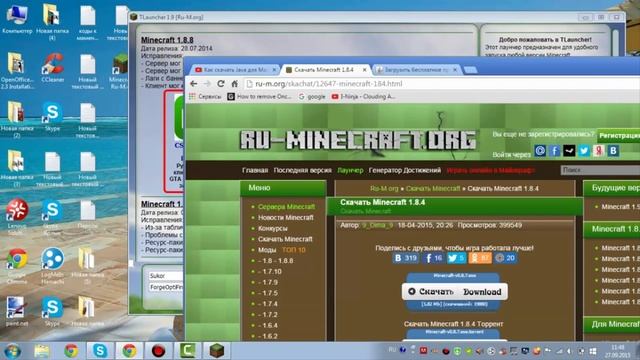The height and width of the screenshot is (360, 640).
Task: Click the author 9_Dima_9 link
Action: [378, 225]
